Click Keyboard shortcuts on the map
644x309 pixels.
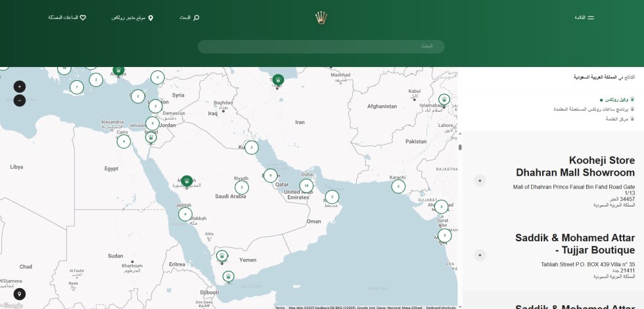tap(440, 307)
